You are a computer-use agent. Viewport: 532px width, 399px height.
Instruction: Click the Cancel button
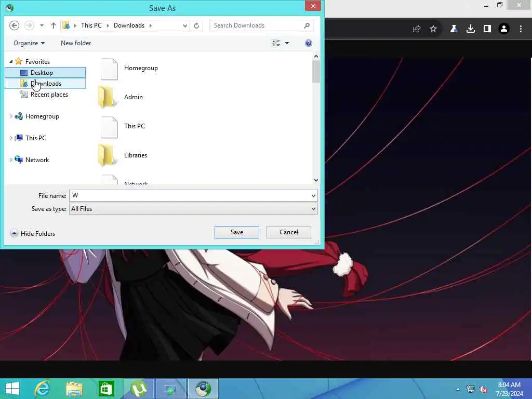(289, 232)
